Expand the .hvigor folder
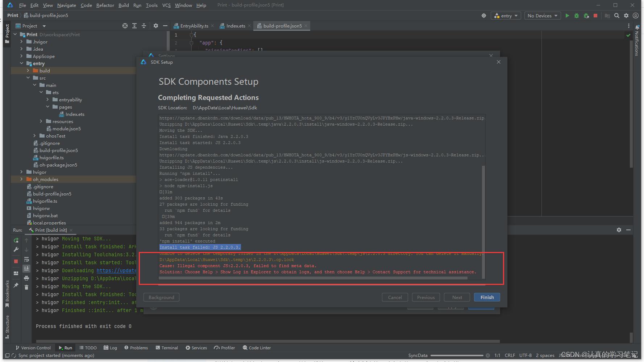The image size is (644, 362). click(x=21, y=42)
